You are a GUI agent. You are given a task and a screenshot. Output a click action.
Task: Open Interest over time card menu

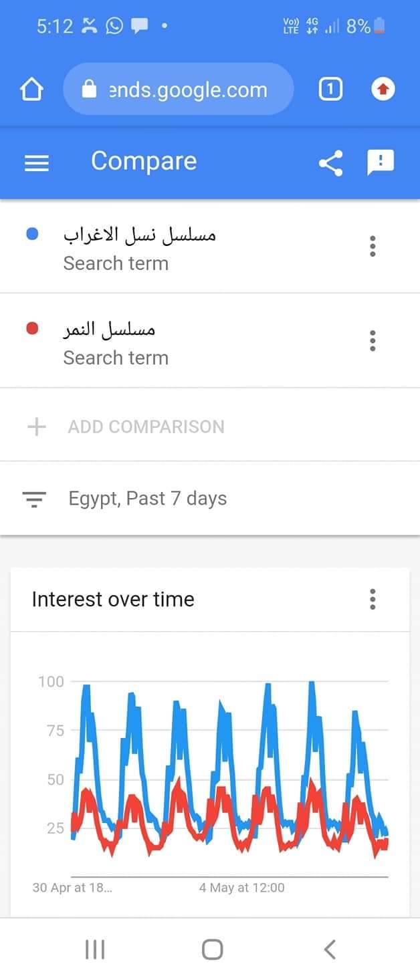point(373,599)
